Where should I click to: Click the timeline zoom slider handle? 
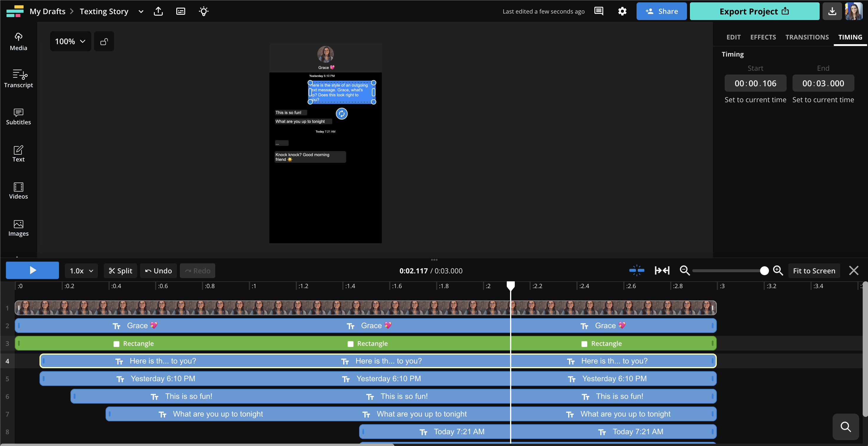764,271
